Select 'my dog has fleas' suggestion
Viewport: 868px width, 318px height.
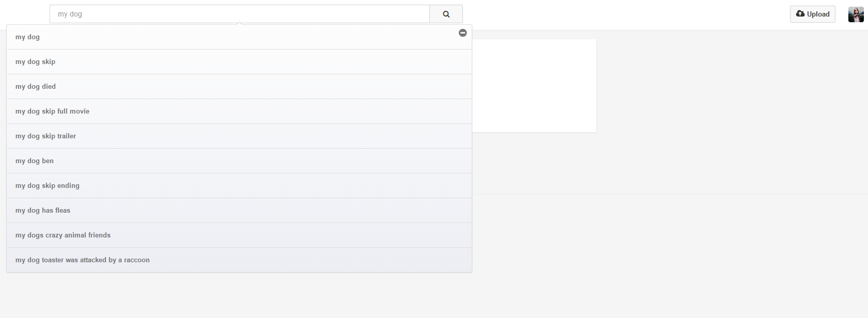[43, 211]
